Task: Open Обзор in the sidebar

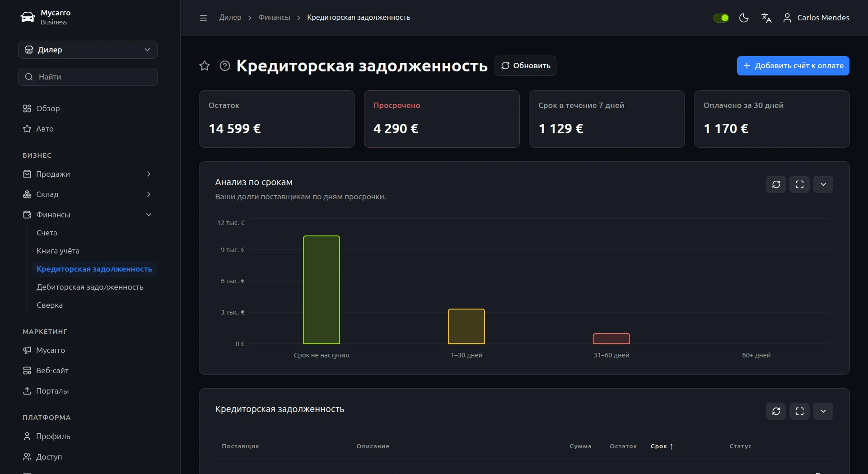Action: (x=88, y=108)
